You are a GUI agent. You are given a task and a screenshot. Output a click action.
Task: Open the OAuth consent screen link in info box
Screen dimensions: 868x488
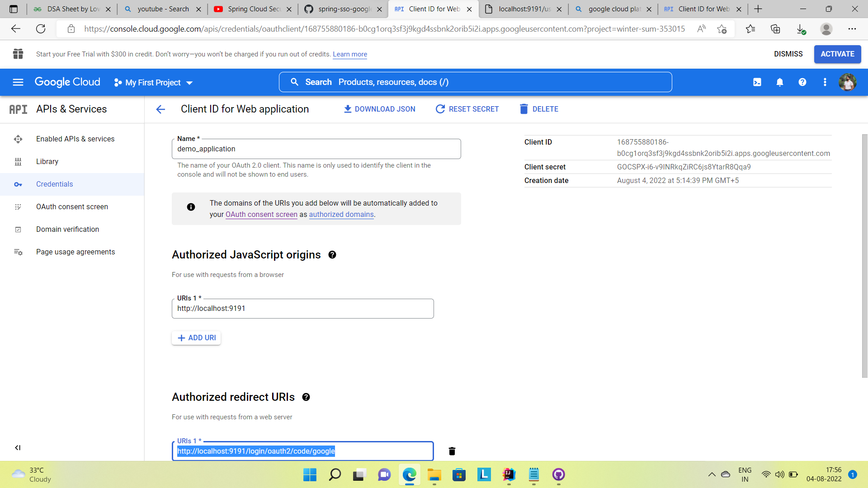coord(261,215)
